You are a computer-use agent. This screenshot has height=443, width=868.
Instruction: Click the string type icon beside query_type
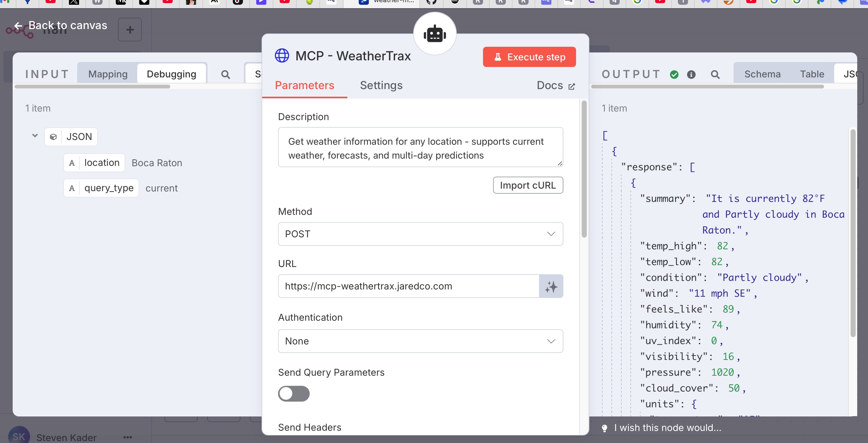72,188
